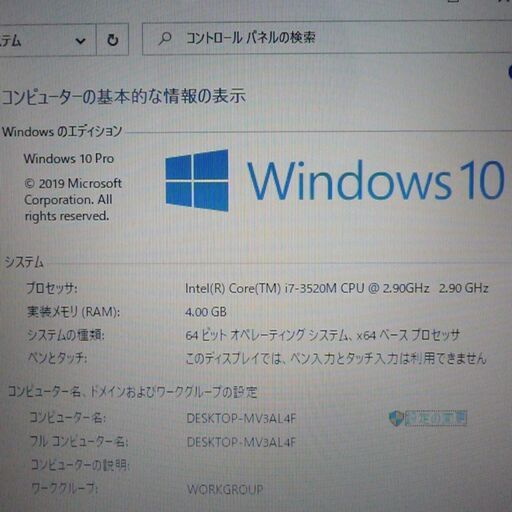The width and height of the screenshot is (512, 512).
Task: Click the Windows のエディション section header
Action: 62,131
